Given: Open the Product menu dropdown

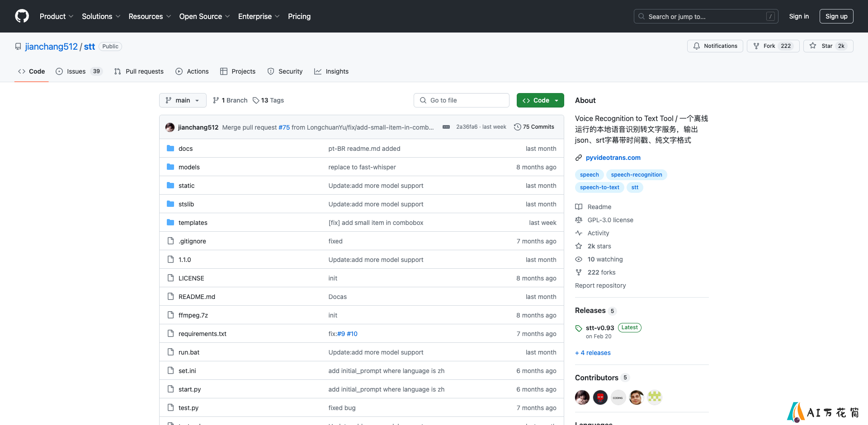Looking at the screenshot, I should 57,16.
